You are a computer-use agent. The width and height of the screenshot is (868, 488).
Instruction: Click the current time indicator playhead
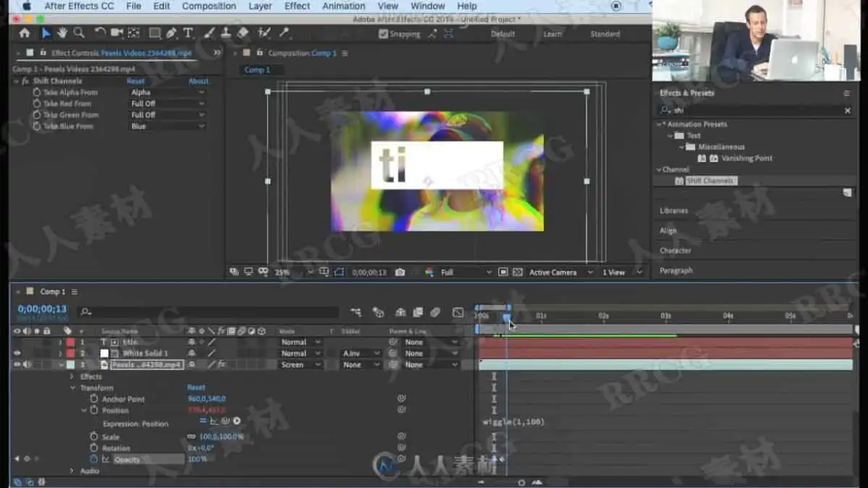click(506, 316)
